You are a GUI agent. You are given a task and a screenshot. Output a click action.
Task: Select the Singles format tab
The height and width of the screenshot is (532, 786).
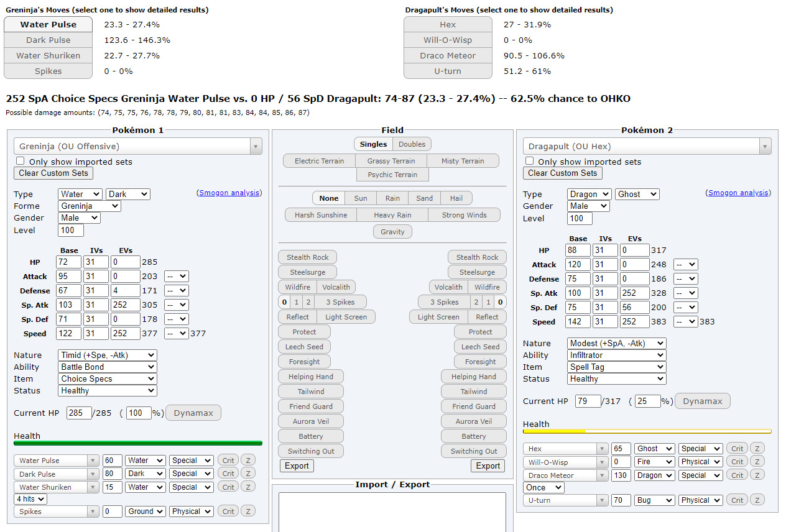click(373, 144)
